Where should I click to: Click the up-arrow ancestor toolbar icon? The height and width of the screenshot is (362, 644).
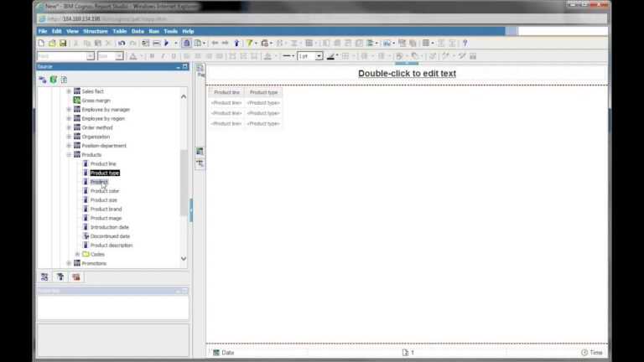(236, 43)
